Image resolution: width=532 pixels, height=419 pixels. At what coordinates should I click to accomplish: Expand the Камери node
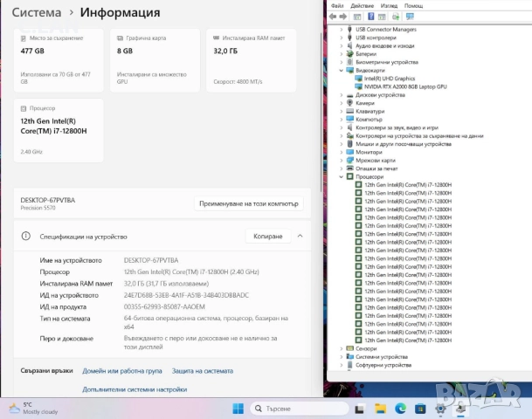[x=342, y=103]
